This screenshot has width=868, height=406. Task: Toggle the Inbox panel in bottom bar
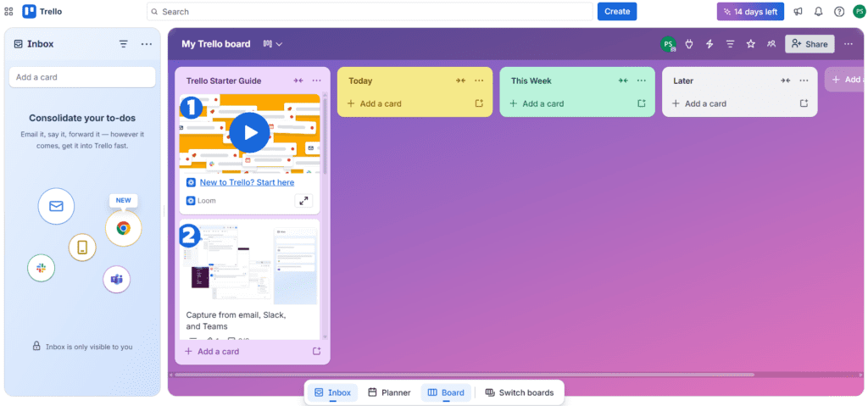(x=332, y=392)
